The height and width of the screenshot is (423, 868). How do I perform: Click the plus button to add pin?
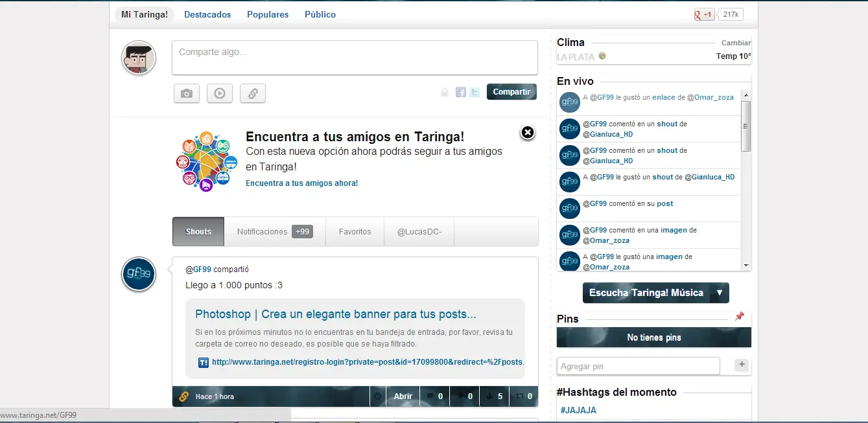pyautogui.click(x=742, y=365)
